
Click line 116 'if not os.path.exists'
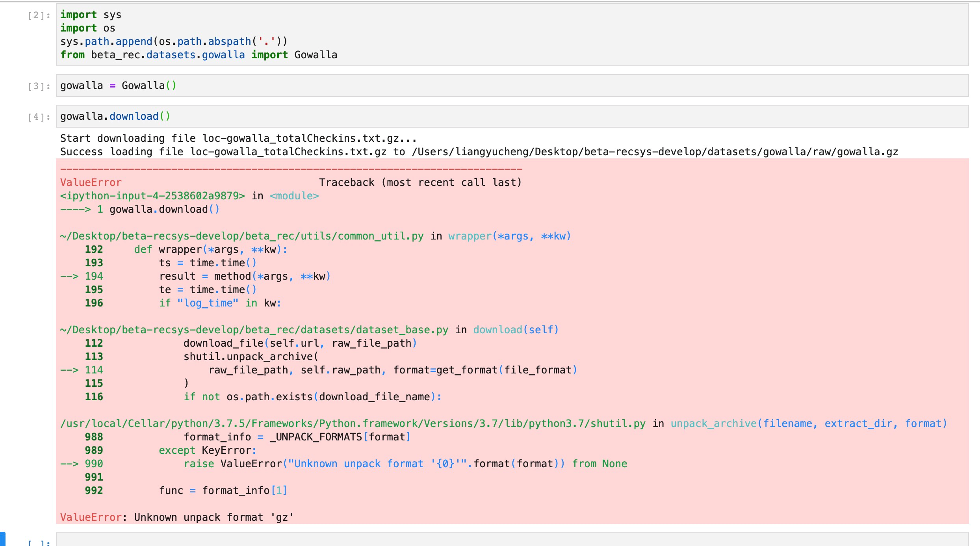click(x=263, y=397)
